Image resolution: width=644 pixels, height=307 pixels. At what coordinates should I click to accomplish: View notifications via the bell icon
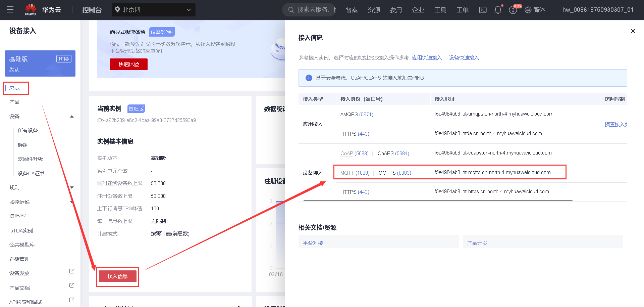coord(498,10)
